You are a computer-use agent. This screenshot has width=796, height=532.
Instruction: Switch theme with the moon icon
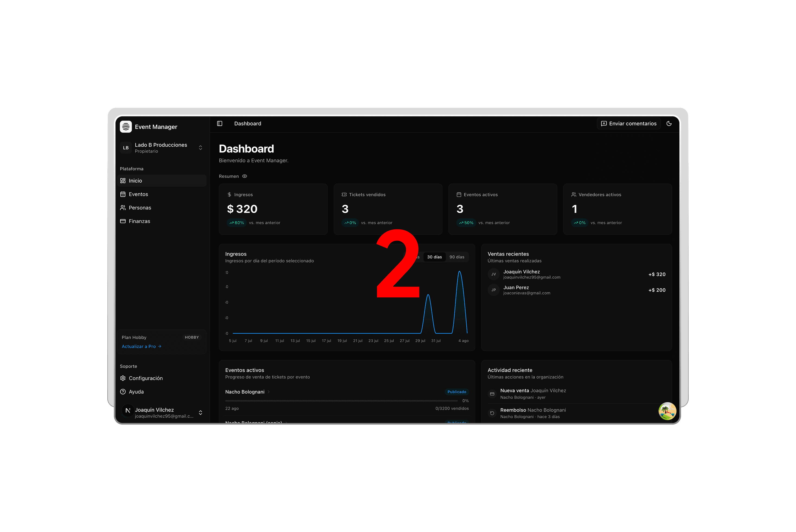669,124
